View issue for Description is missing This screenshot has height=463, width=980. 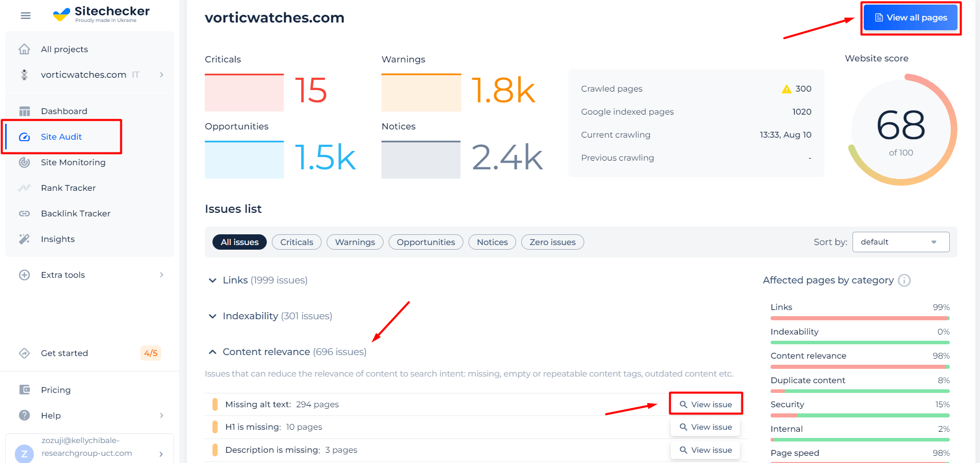pyautogui.click(x=706, y=450)
